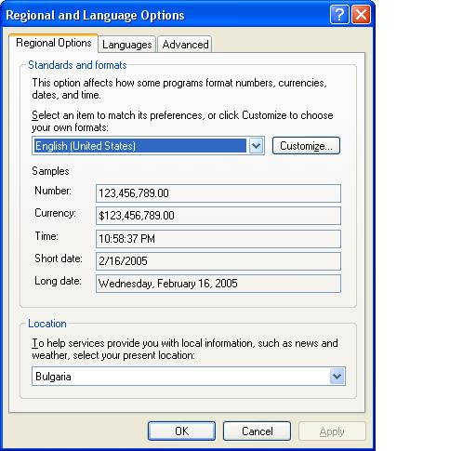
Task: Click the Time sample field
Action: 218,238
